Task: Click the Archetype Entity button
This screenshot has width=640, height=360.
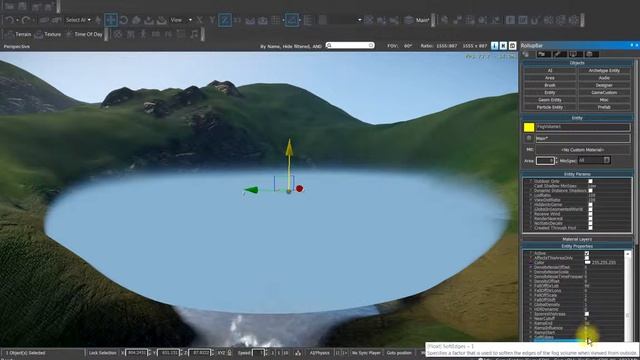Action: point(604,70)
